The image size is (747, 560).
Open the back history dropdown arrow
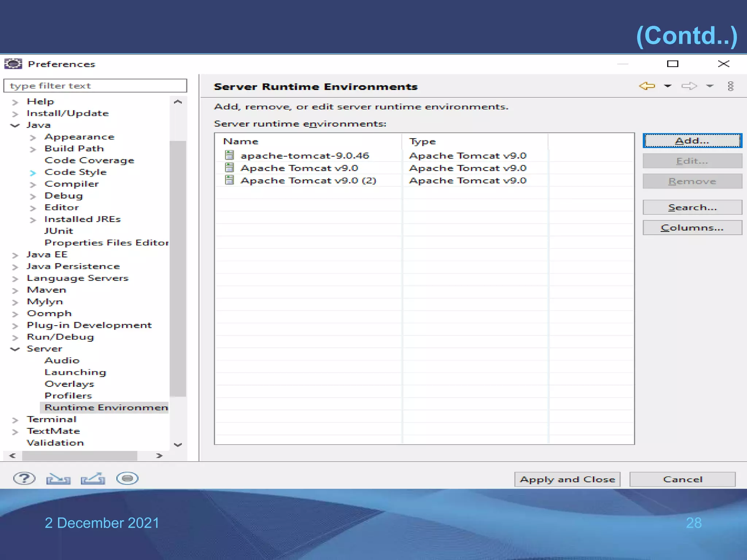[667, 86]
